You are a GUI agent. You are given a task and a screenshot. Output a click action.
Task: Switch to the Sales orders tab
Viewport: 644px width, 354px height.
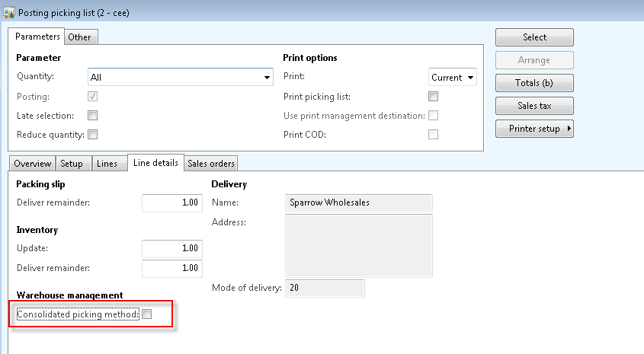tap(211, 164)
